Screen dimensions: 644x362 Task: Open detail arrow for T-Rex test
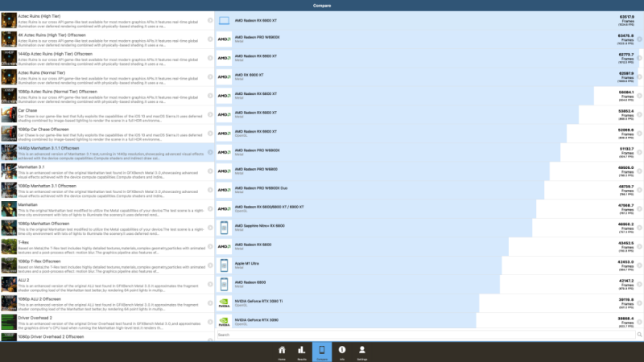(210, 247)
